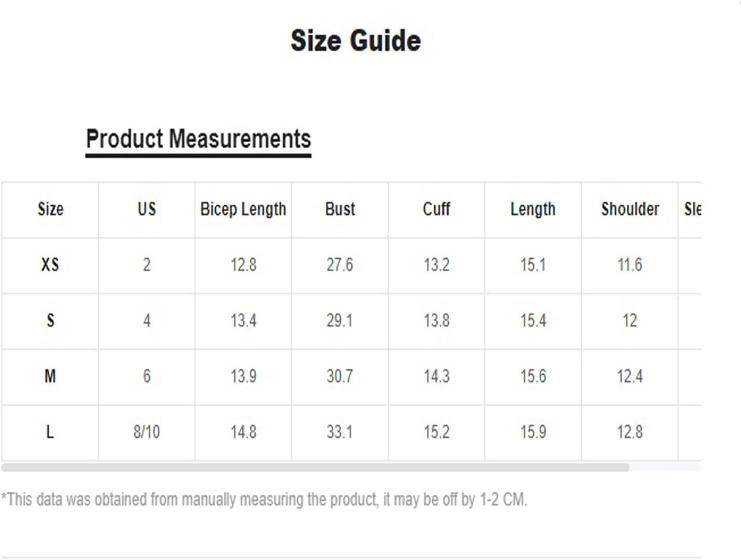Viewport: 741px width, 560px height.
Task: Click the Cuff column header
Action: click(x=436, y=209)
